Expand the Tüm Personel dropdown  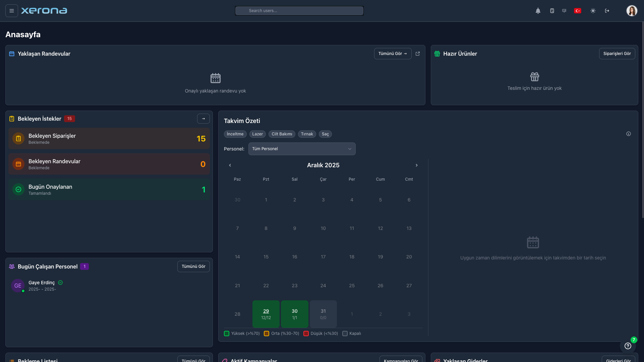tap(302, 149)
